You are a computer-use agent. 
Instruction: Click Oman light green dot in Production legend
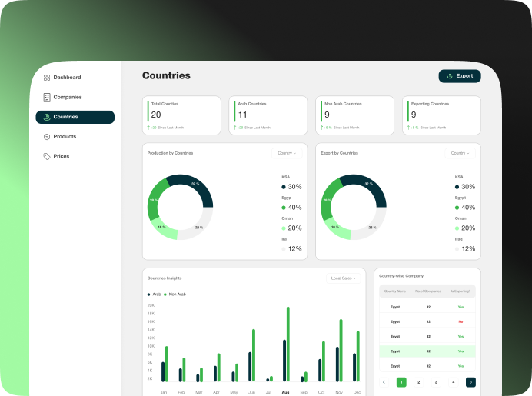click(x=284, y=228)
